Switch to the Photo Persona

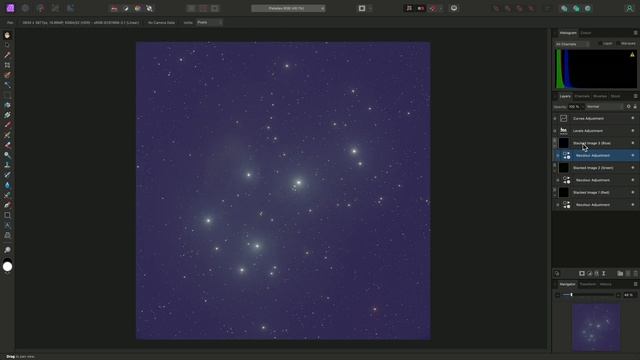point(11,8)
